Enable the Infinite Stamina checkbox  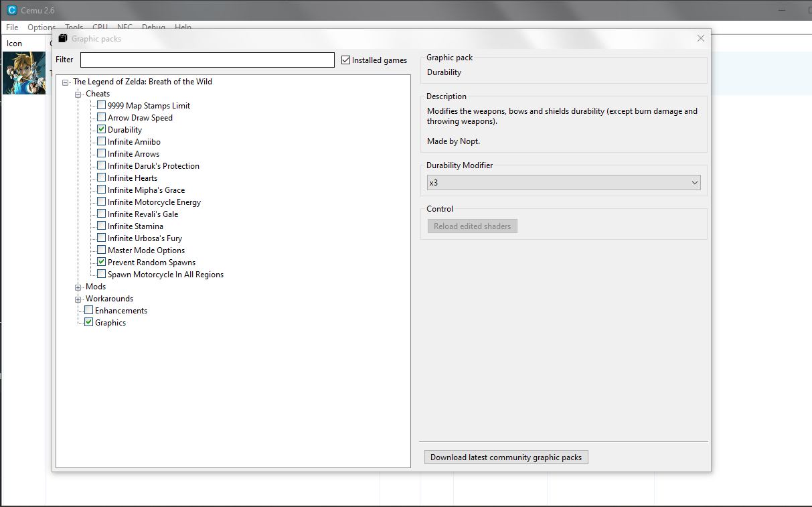[101, 226]
